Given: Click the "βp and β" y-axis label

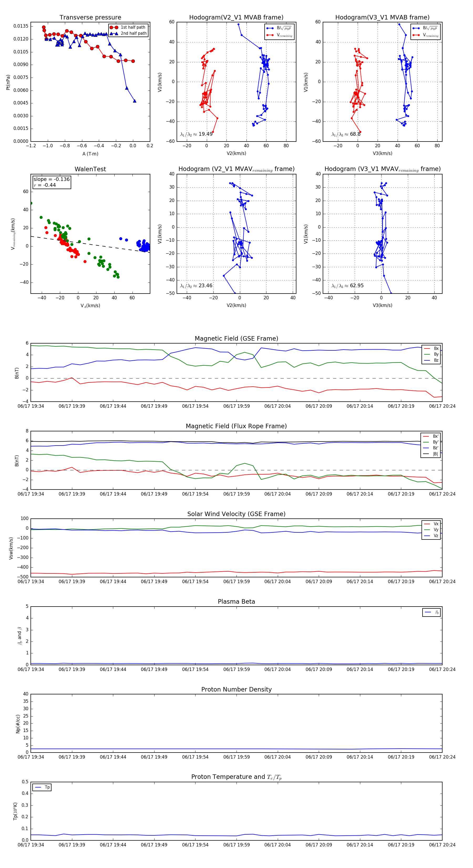Looking at the screenshot, I should click(19, 636).
